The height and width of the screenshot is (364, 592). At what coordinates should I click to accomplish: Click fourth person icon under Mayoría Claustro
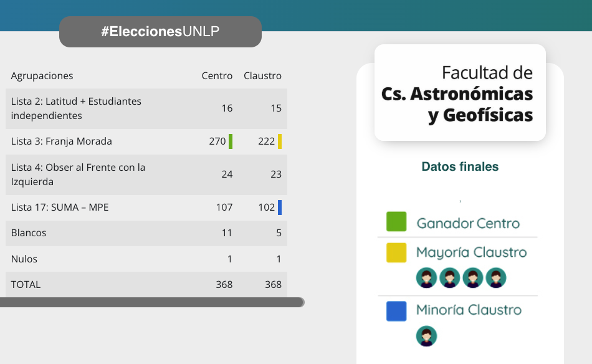pos(496,278)
